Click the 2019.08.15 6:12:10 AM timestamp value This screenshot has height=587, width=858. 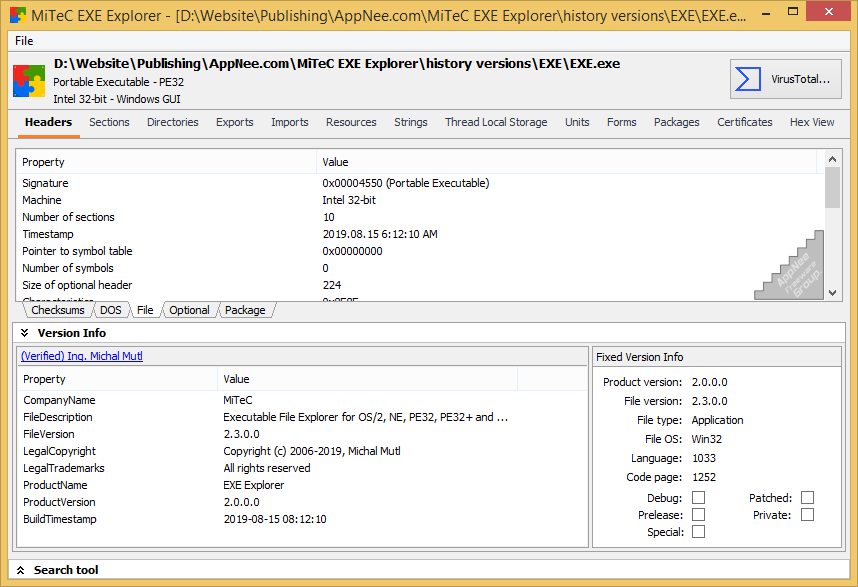pos(380,234)
